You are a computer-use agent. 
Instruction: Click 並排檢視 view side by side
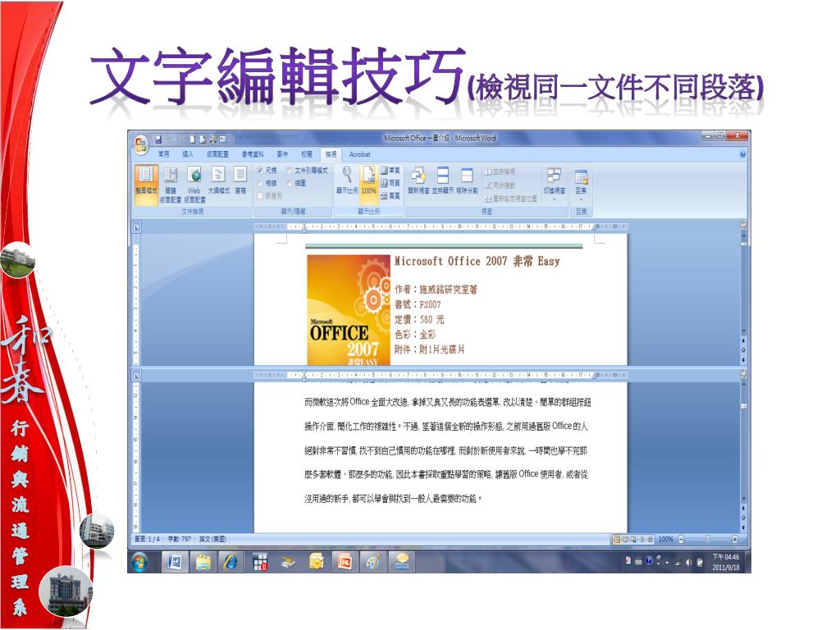coord(500,172)
